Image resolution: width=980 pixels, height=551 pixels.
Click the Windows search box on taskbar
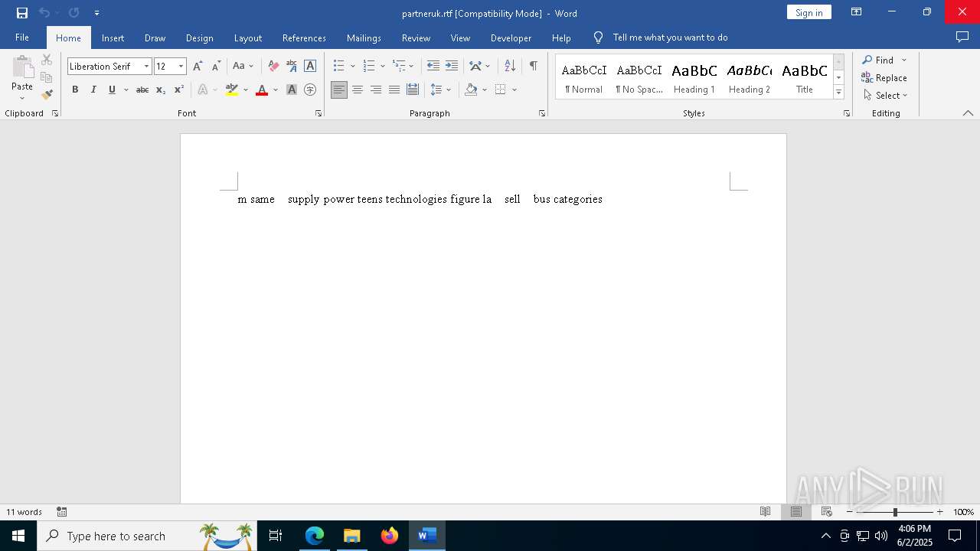coord(147,536)
